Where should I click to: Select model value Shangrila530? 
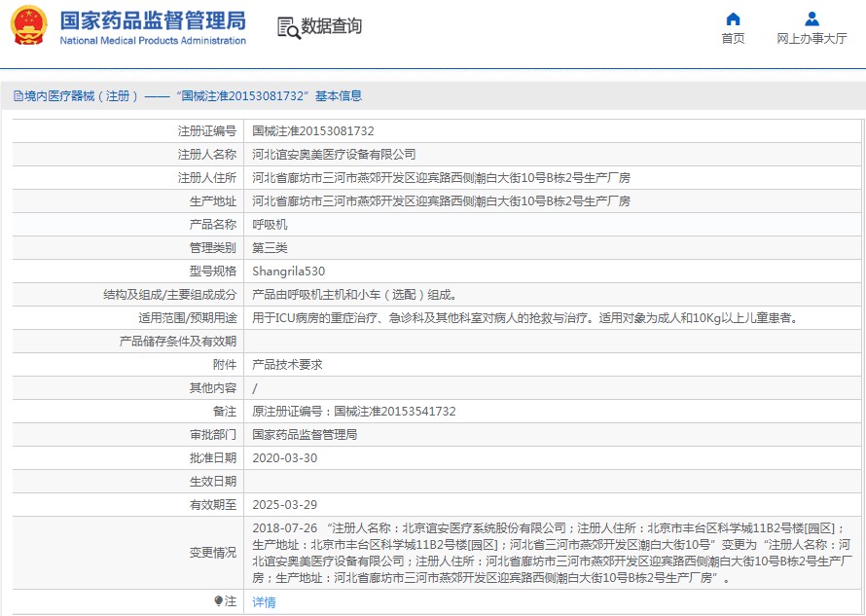(289, 272)
